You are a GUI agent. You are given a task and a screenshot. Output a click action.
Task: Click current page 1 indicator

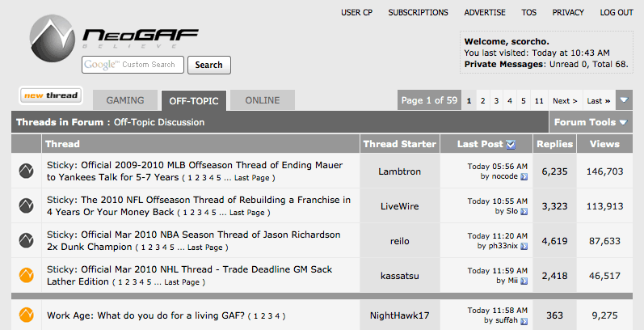point(469,100)
